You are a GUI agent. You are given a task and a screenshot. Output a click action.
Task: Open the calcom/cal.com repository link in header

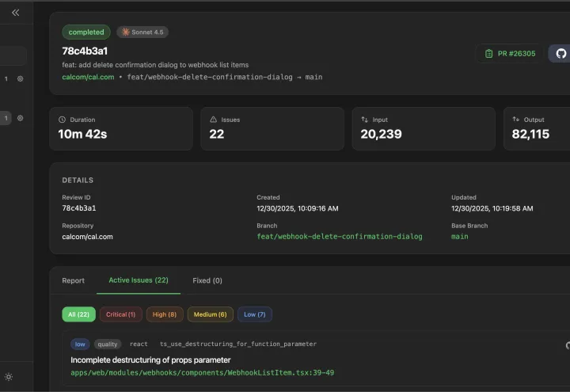(x=88, y=77)
